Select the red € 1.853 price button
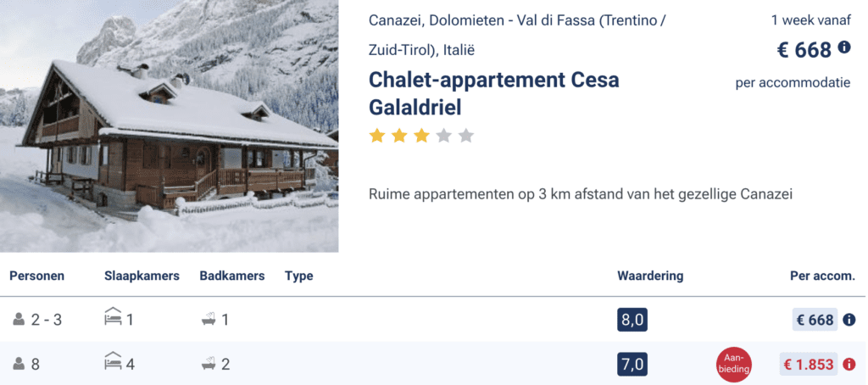Viewport: 868px width, 385px height. click(808, 365)
